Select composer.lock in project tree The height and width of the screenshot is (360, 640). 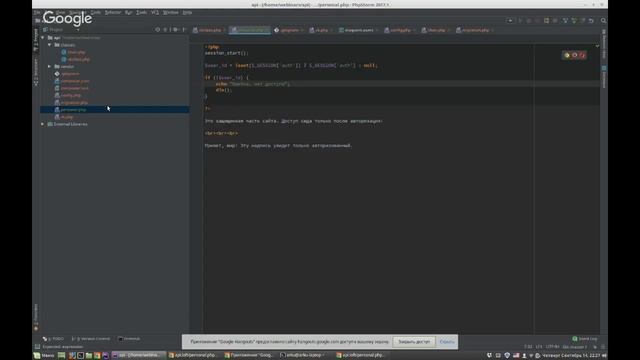click(75, 88)
